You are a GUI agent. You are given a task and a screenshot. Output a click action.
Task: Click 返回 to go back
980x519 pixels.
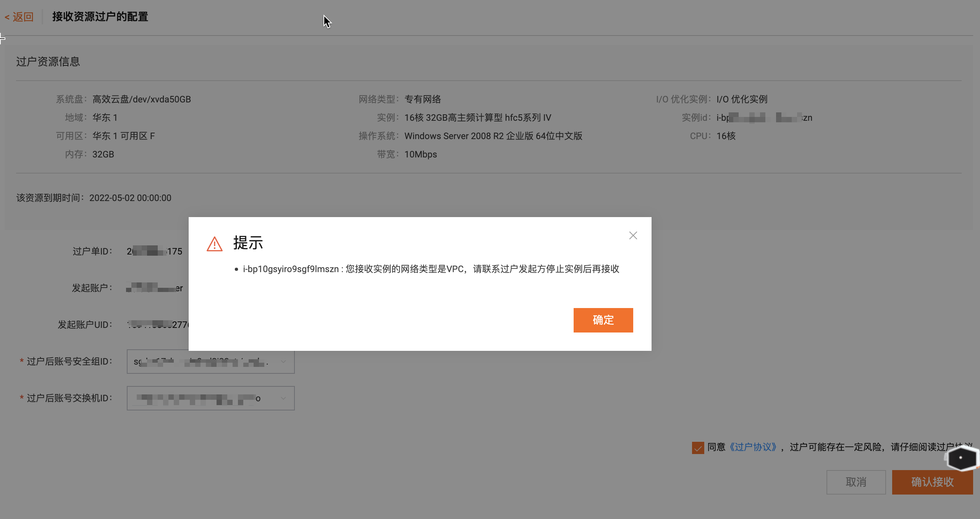pyautogui.click(x=23, y=17)
